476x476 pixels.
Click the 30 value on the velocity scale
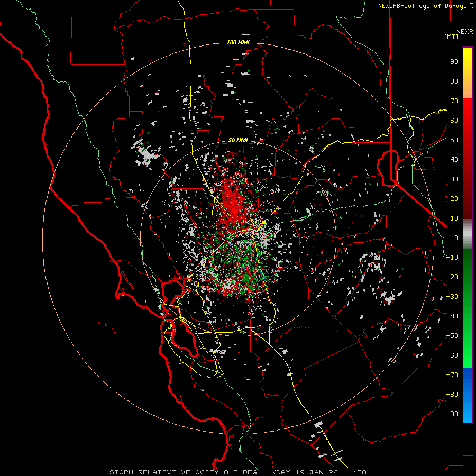coord(454,179)
